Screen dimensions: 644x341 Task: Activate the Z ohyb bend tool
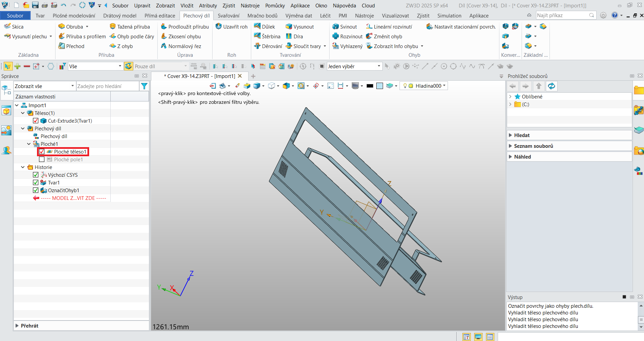[x=121, y=46]
